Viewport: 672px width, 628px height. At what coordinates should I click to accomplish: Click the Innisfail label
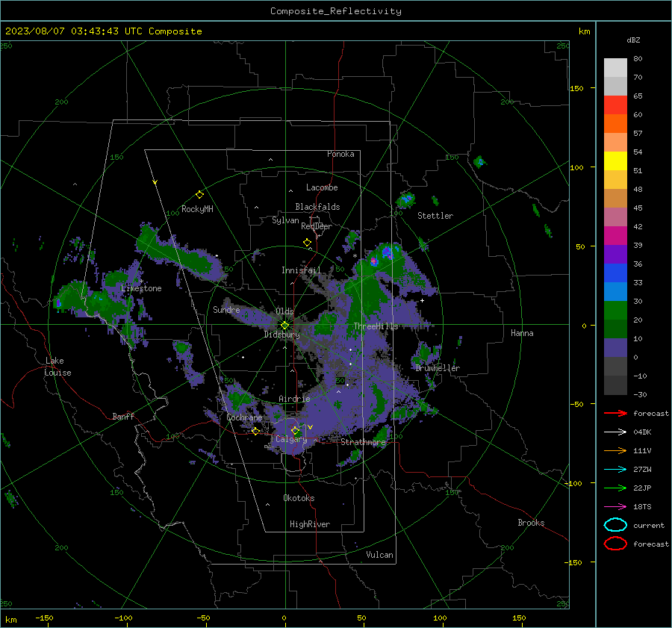coord(301,270)
